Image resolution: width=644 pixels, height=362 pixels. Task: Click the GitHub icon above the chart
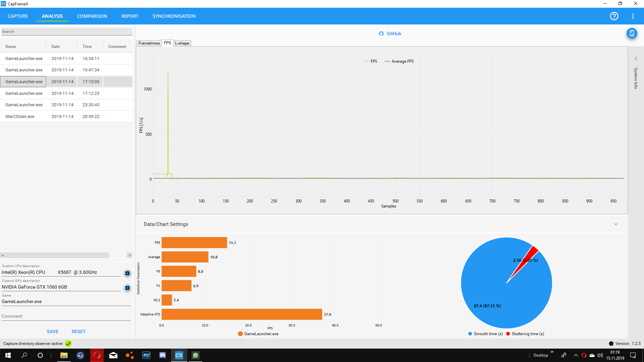381,34
